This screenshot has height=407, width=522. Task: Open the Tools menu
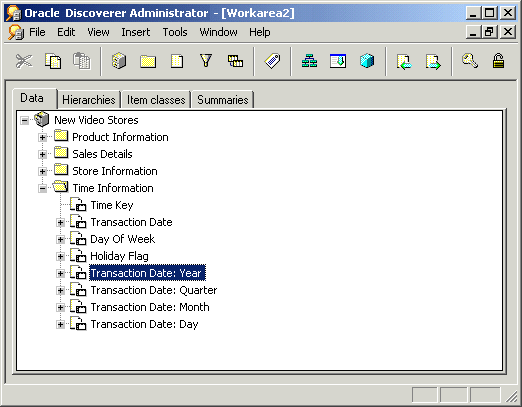(175, 32)
